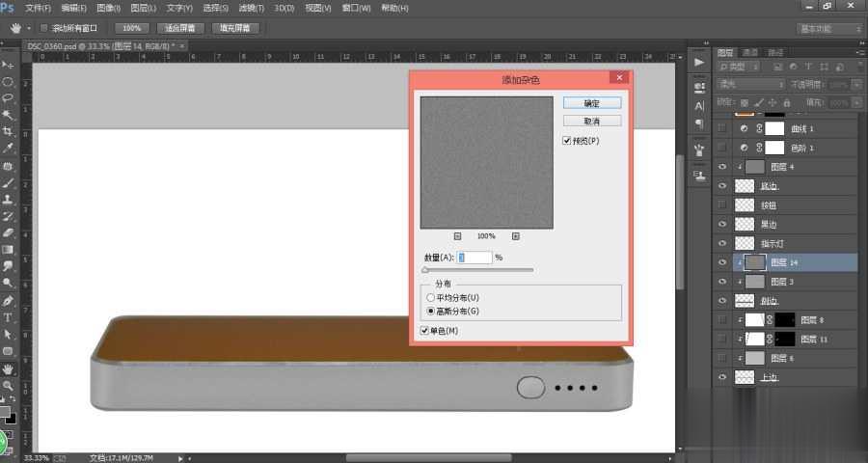Hide the 指示灯 layer

721,243
